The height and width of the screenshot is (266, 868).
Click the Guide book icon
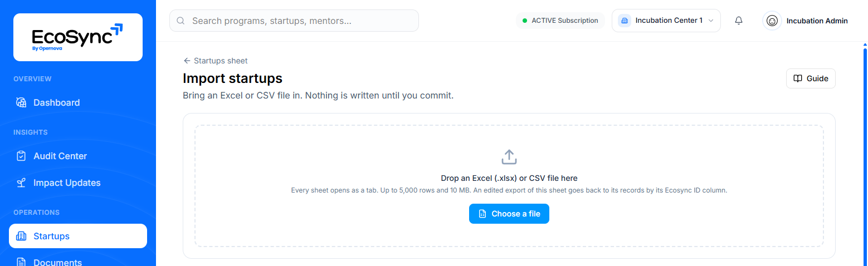pos(798,78)
